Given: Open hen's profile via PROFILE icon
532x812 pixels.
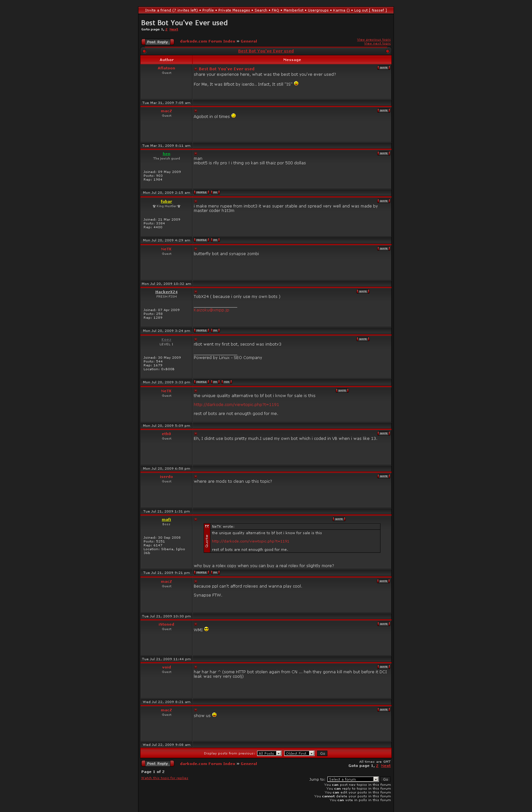Looking at the screenshot, I should coord(201,192).
